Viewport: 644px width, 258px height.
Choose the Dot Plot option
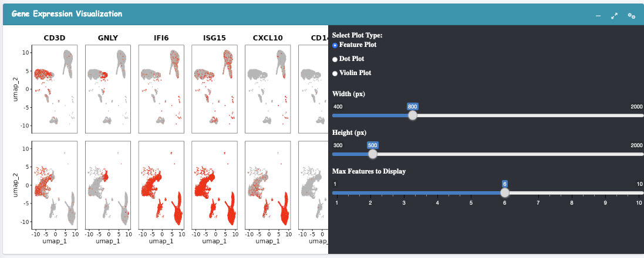pos(335,59)
